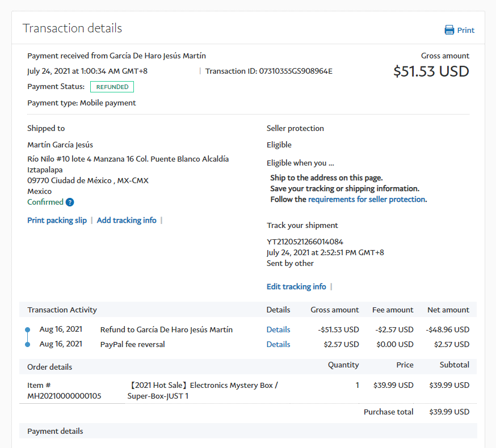496x448 pixels.
Task: Click the Electronics Mystery Box item name
Action: pos(202,391)
